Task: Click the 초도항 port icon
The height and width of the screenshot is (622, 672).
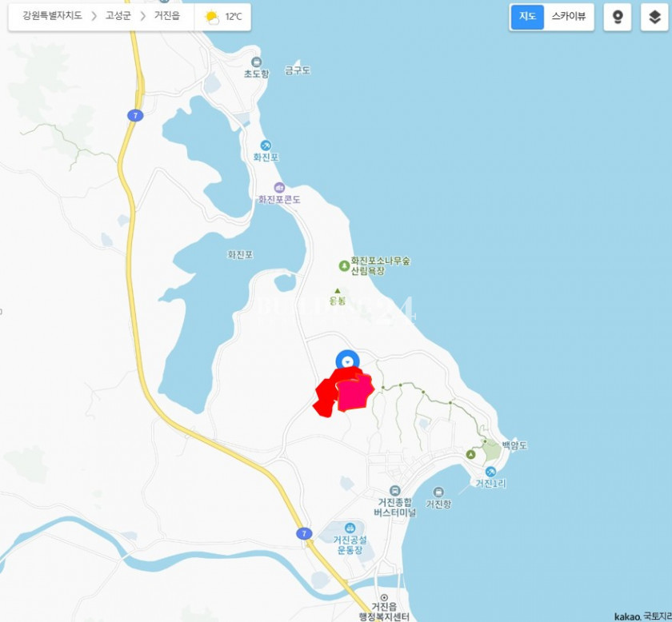Action: coord(256,62)
